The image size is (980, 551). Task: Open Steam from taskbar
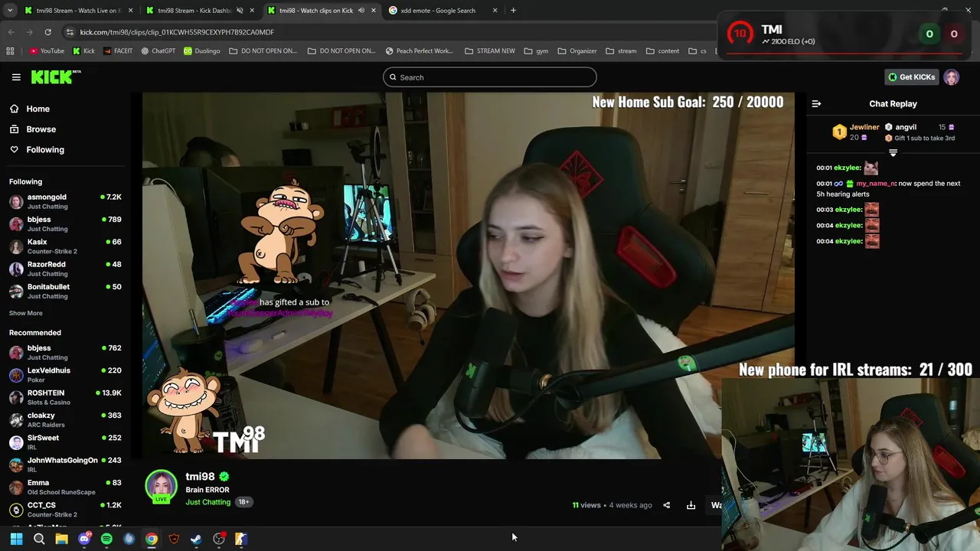pyautogui.click(x=196, y=539)
